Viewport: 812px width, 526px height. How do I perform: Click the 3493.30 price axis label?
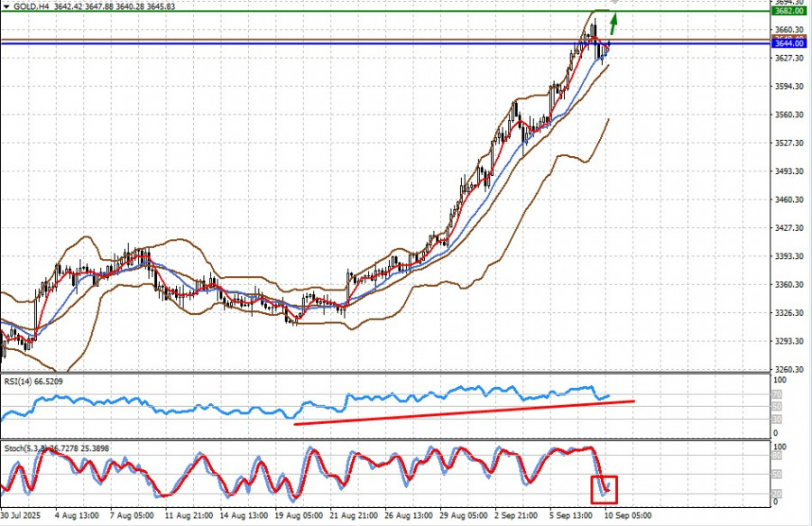pos(789,171)
